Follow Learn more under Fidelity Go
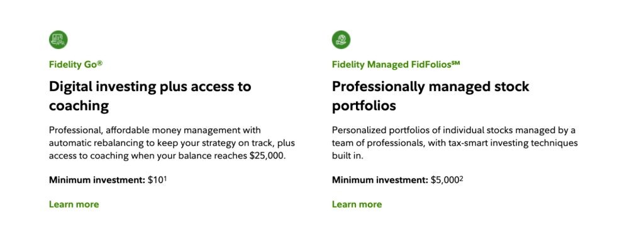This screenshot has height=244, width=644. click(74, 204)
